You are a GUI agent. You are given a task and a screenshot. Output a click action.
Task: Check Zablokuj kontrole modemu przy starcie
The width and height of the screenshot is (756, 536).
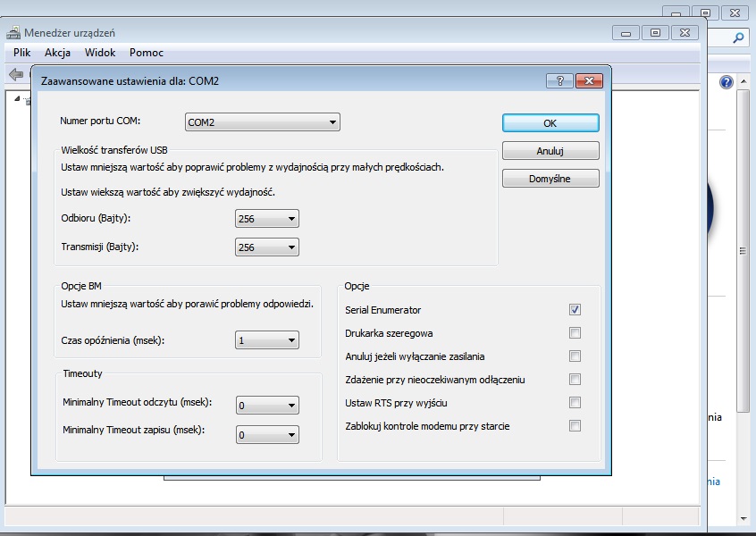575,425
